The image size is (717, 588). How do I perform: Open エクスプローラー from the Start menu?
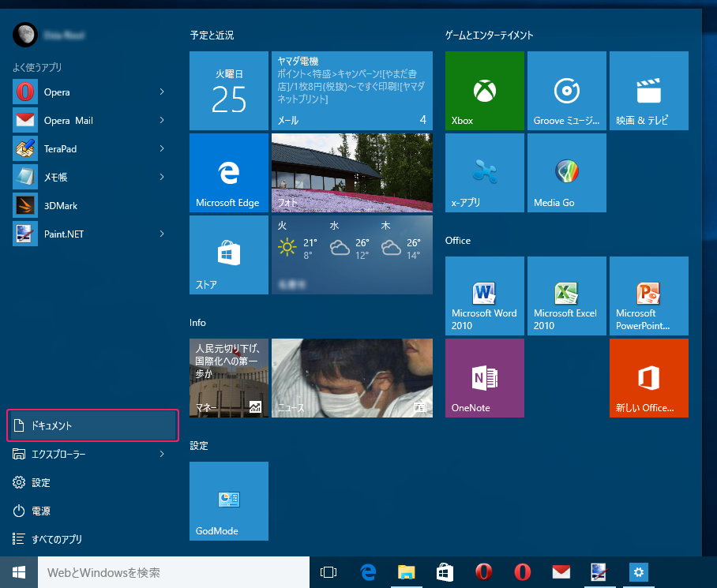(x=88, y=454)
